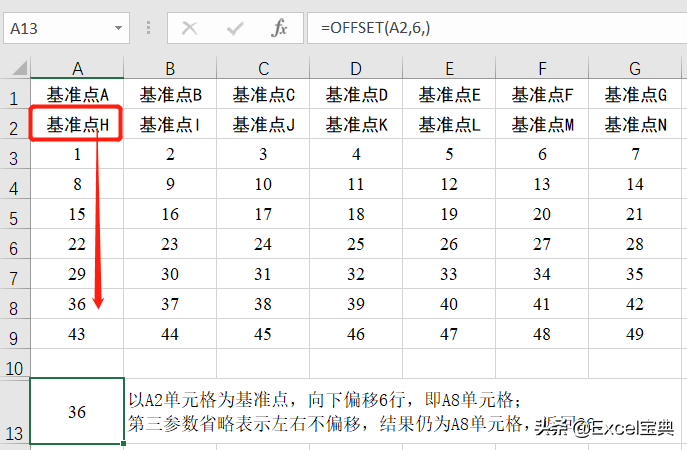Image resolution: width=687 pixels, height=450 pixels.
Task: Click cell containing 基准点D
Action: [356, 94]
